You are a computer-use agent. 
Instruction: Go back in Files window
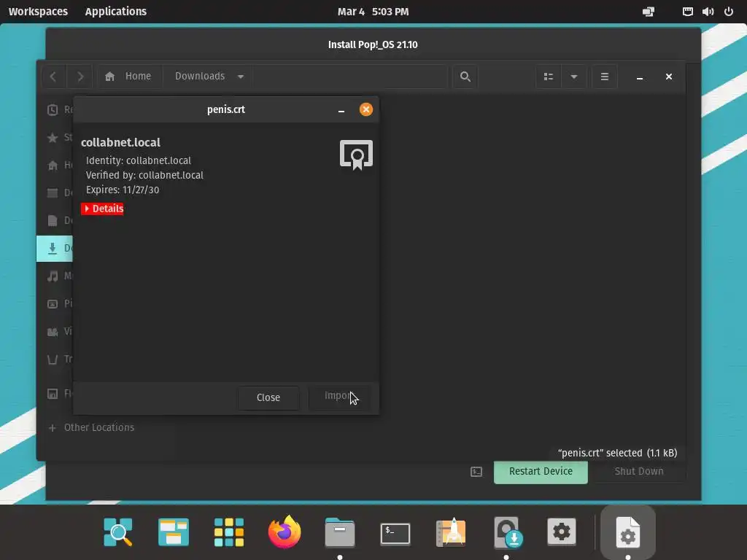53,77
